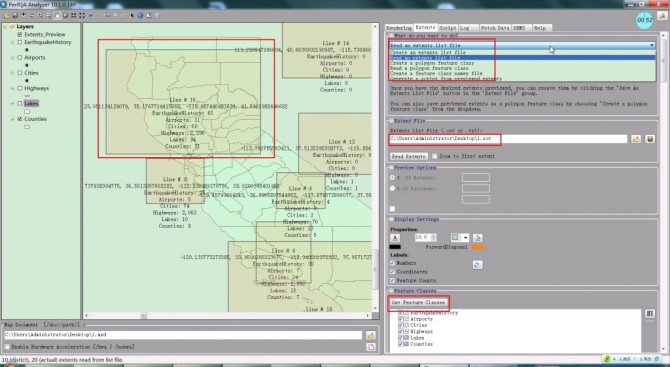Select the '% Of Features' radio button
This screenshot has width=670, height=367.
(392, 188)
